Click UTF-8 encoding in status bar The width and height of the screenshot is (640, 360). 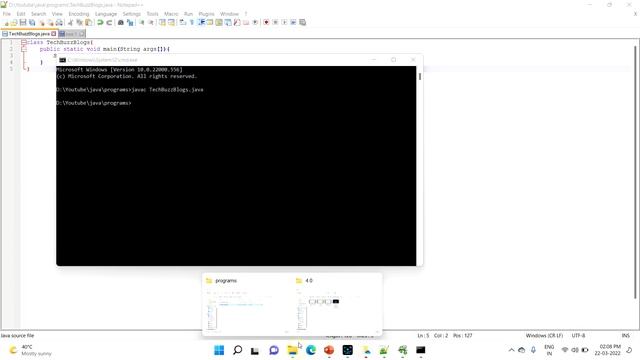[578, 336]
